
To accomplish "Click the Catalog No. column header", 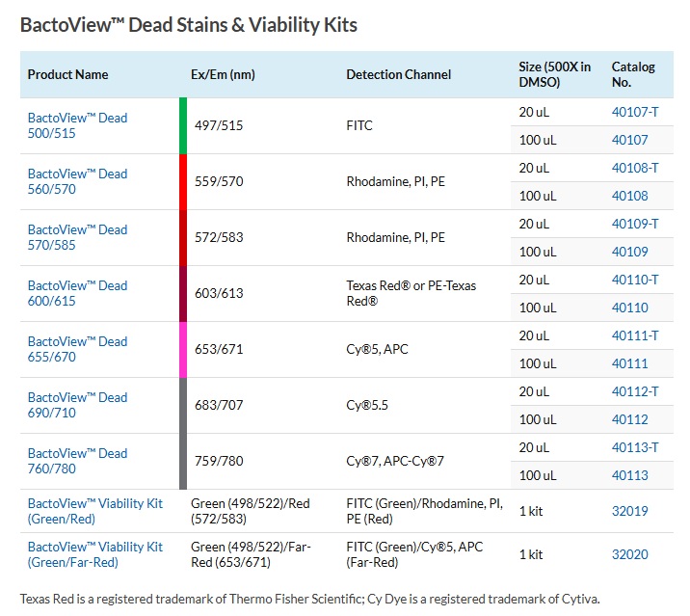I will pyautogui.click(x=633, y=74).
